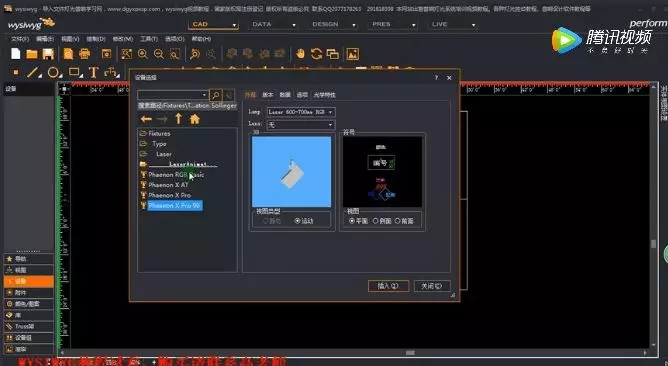Open the Truss sidebar panel
668x366 pixels.
point(29,326)
